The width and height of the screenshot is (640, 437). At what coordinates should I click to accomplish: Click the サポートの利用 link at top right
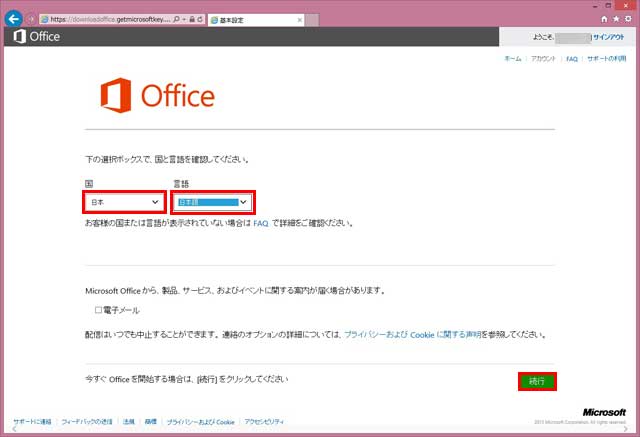tap(606, 59)
